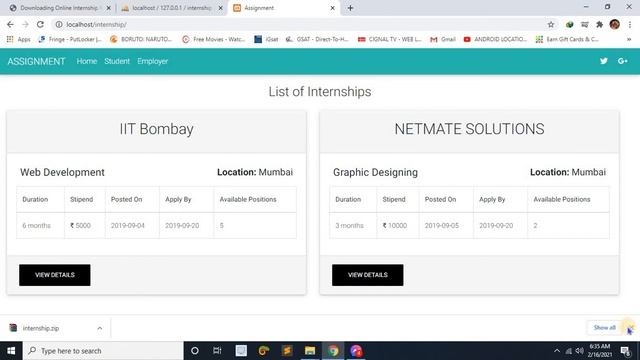The height and width of the screenshot is (360, 640).
Task: Open the Apps bookmark shortcut
Action: coord(19,39)
